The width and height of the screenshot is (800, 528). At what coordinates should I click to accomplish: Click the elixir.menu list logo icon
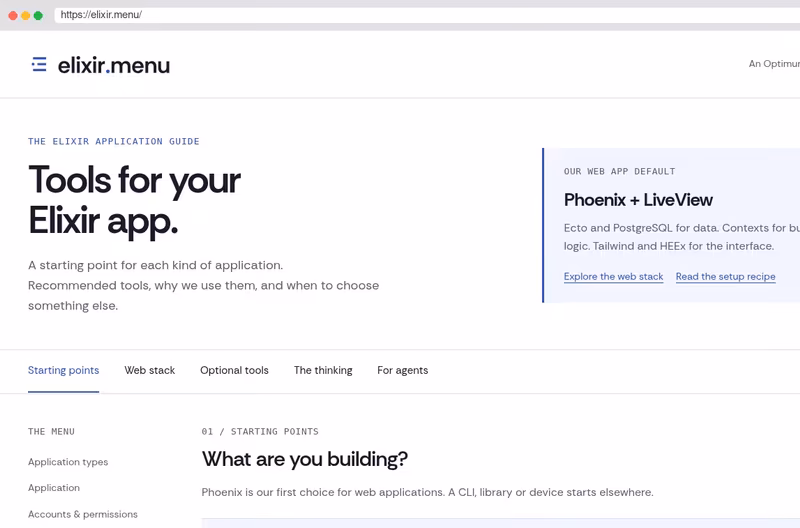tap(39, 65)
